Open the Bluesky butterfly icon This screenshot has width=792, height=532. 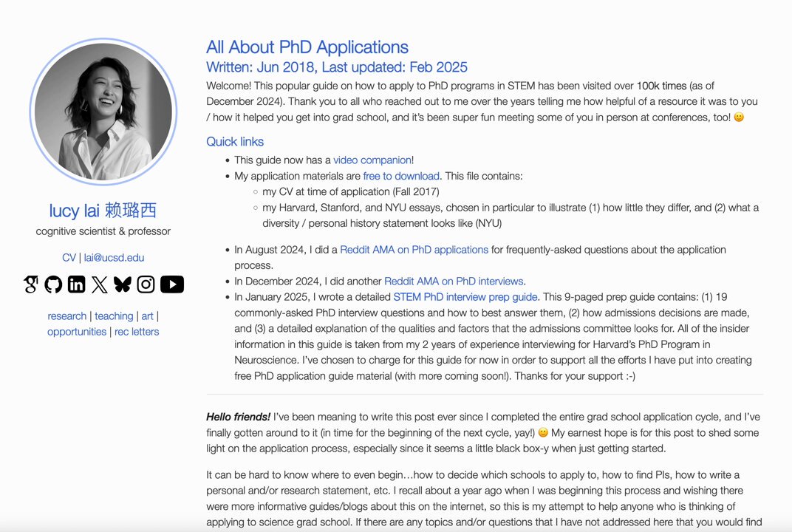[x=122, y=284]
